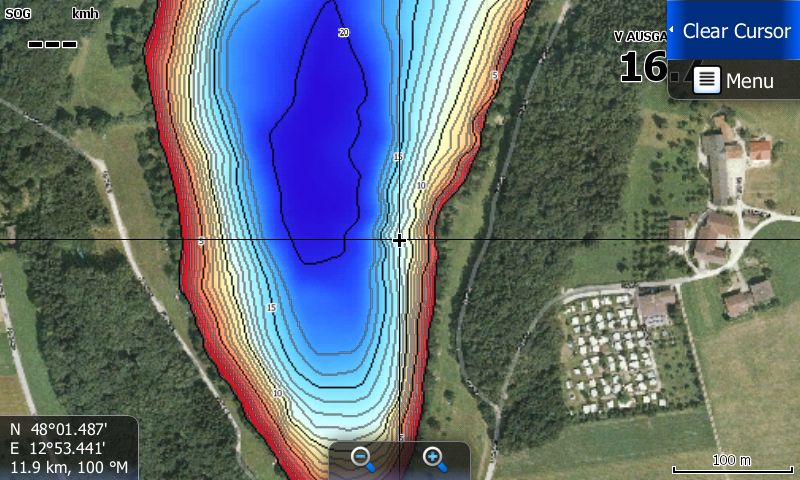Open the Menu panel

coord(733,81)
